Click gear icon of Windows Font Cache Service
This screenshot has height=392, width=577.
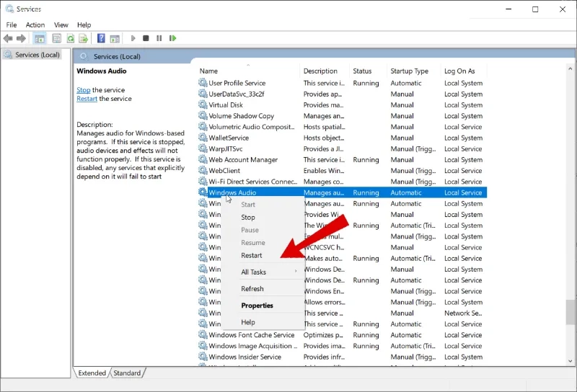pyautogui.click(x=203, y=334)
